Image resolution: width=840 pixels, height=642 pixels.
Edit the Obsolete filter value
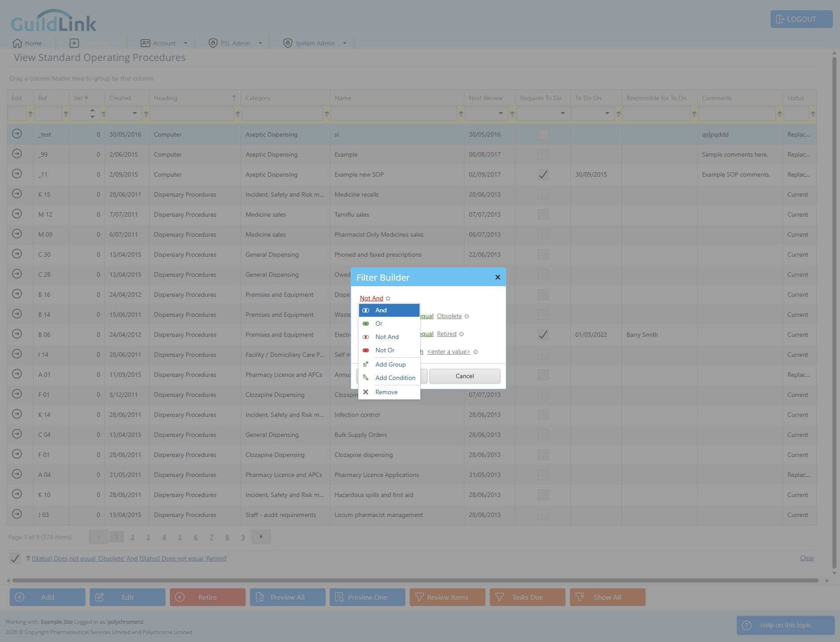pos(449,316)
